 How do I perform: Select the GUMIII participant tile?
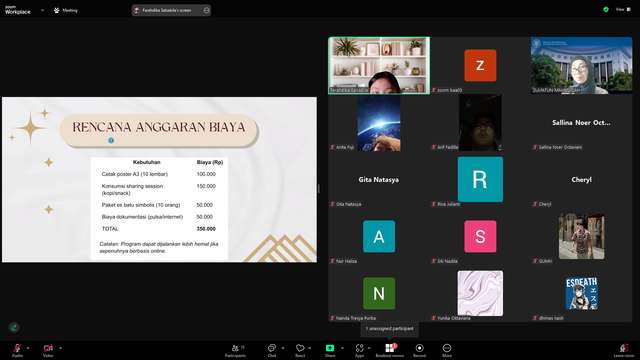[581, 236]
